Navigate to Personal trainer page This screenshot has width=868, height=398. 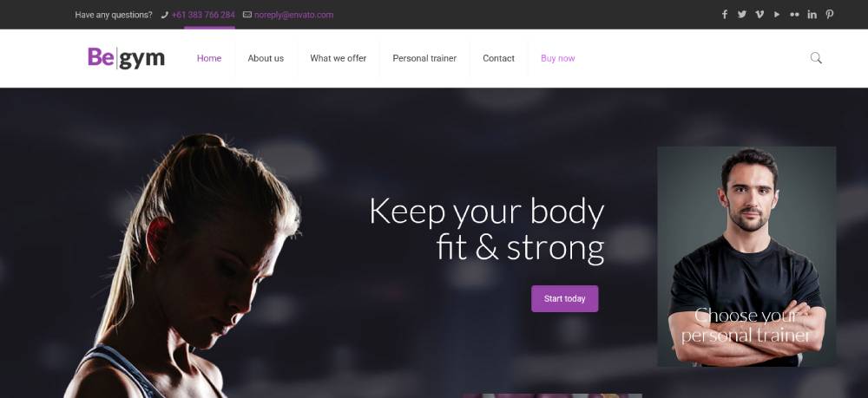pos(424,58)
